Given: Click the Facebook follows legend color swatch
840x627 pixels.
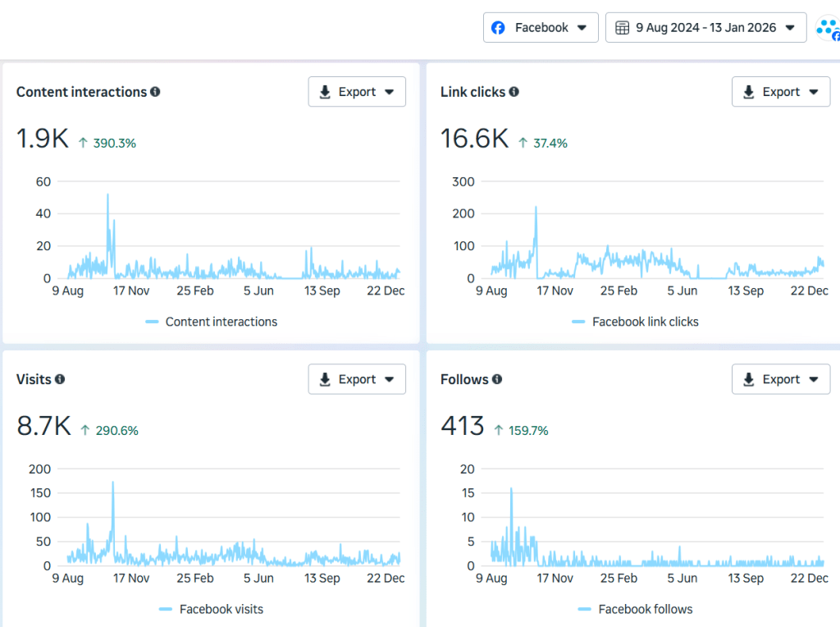Looking at the screenshot, I should pos(585,609).
